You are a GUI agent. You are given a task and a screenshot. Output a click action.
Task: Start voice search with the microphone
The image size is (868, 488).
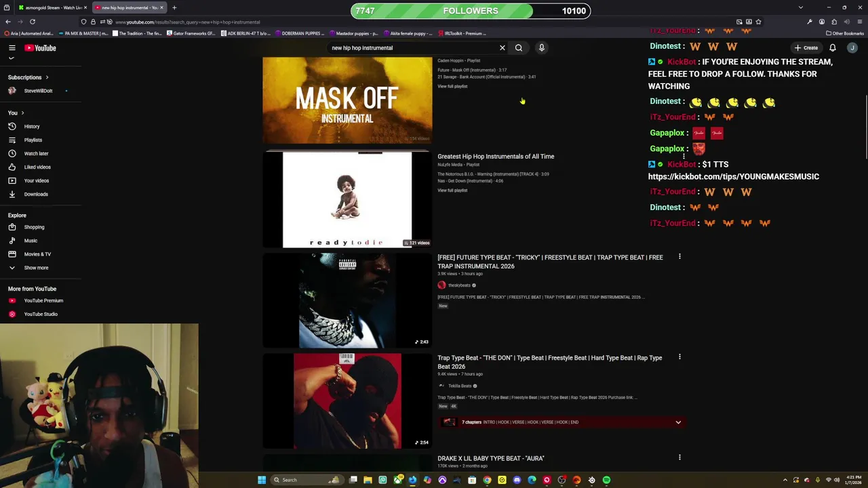[x=541, y=47]
